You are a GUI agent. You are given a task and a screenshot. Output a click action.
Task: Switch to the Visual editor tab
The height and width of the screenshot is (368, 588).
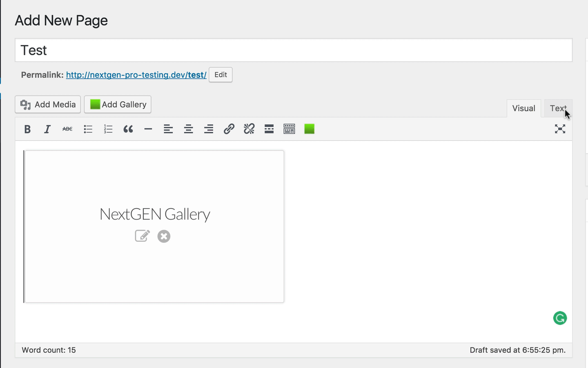tap(523, 108)
